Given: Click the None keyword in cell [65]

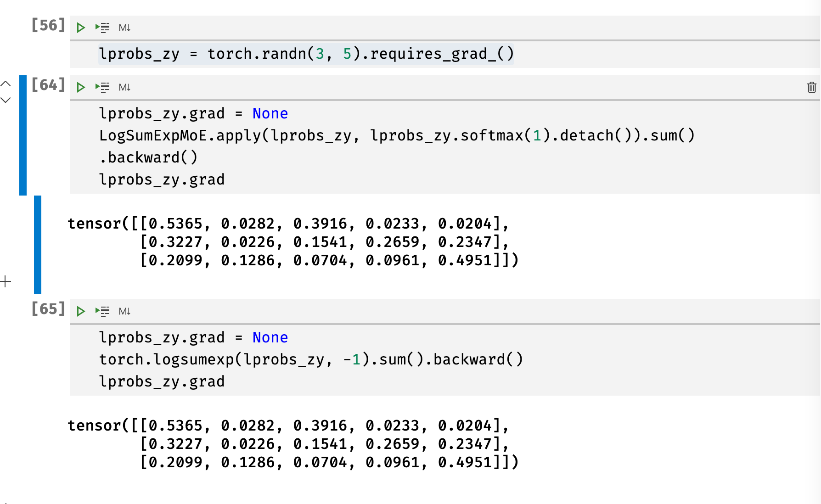Looking at the screenshot, I should click(270, 337).
